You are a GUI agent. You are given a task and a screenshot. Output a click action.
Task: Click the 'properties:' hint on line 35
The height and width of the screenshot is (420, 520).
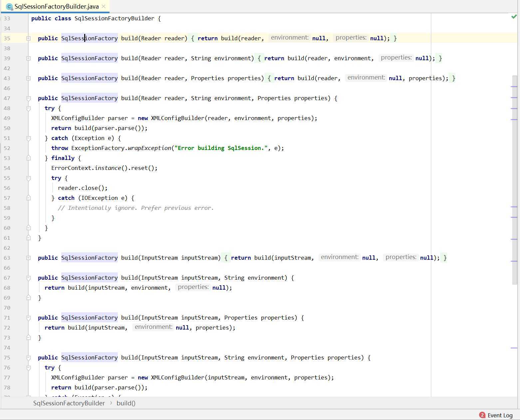[x=351, y=38]
